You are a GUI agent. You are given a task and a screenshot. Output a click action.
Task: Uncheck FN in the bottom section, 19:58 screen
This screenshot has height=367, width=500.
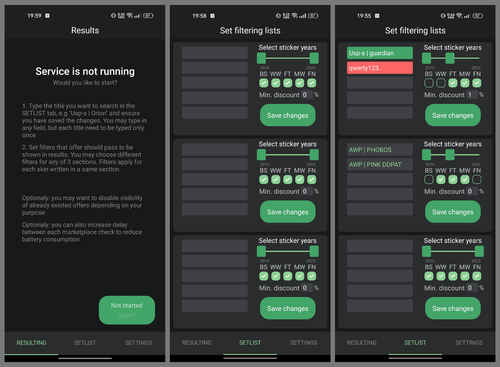pos(312,276)
